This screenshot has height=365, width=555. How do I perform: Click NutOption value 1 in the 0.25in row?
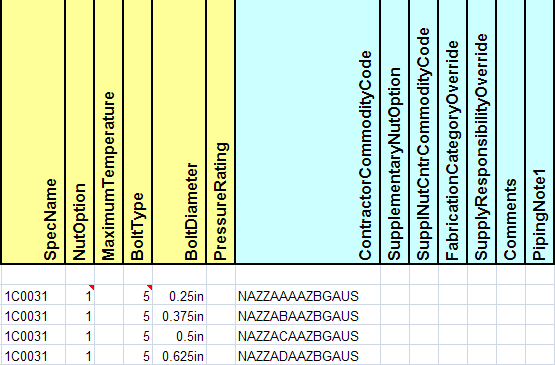pos(80,295)
